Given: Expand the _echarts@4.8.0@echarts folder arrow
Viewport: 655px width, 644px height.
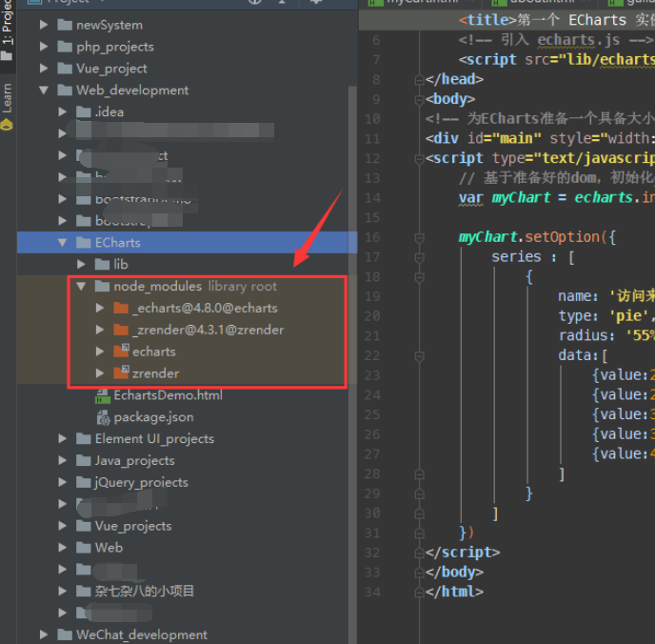Looking at the screenshot, I should click(x=100, y=308).
